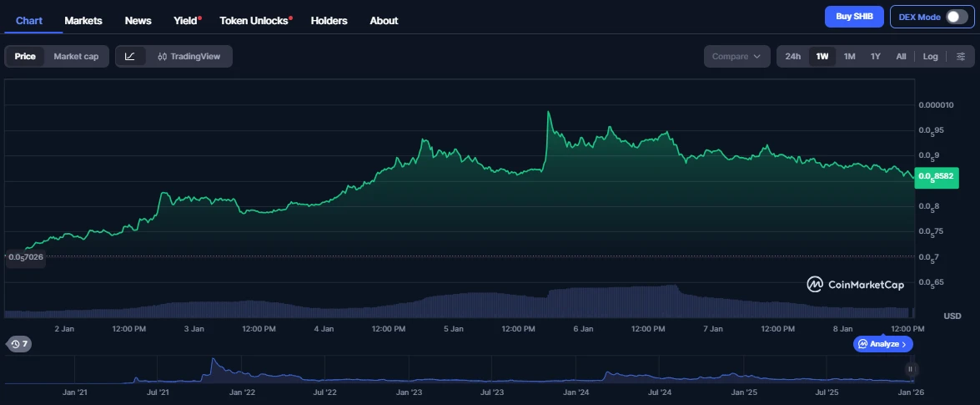Open the Markets tab
Screen dimensions: 980x405
coord(83,20)
